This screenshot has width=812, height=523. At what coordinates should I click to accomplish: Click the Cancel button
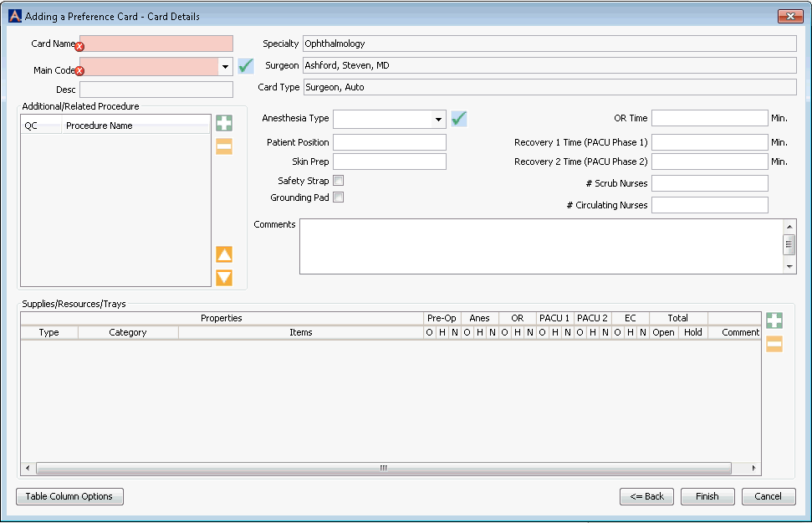(768, 496)
